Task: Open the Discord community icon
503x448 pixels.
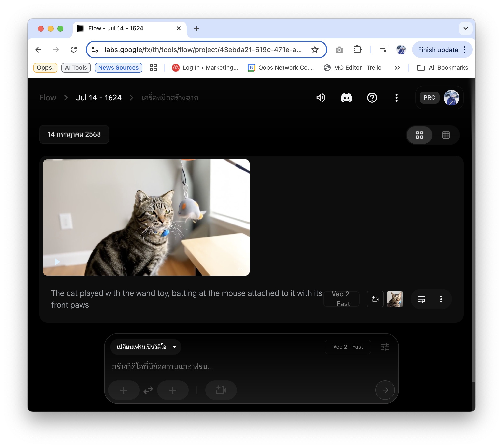Action: 346,98
